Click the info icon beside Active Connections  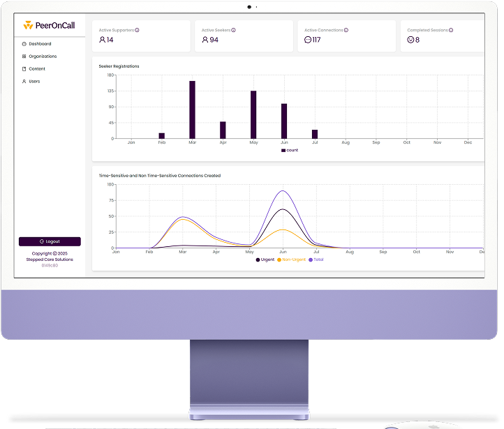pos(346,30)
